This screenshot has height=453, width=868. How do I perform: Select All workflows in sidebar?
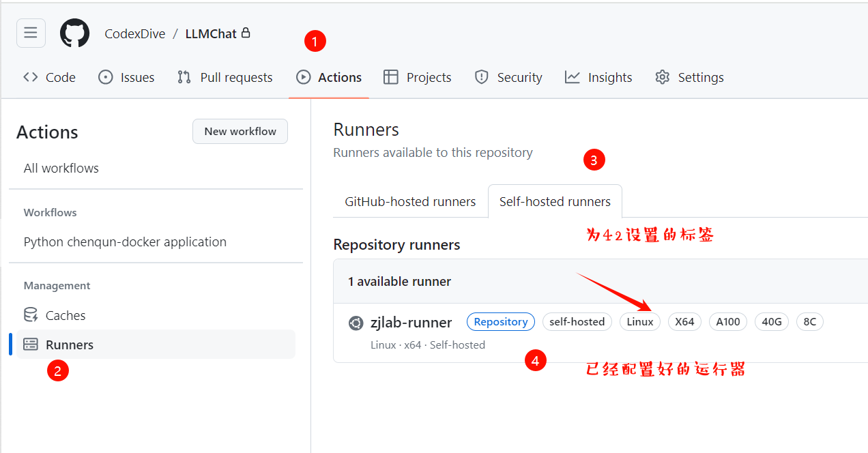(61, 168)
